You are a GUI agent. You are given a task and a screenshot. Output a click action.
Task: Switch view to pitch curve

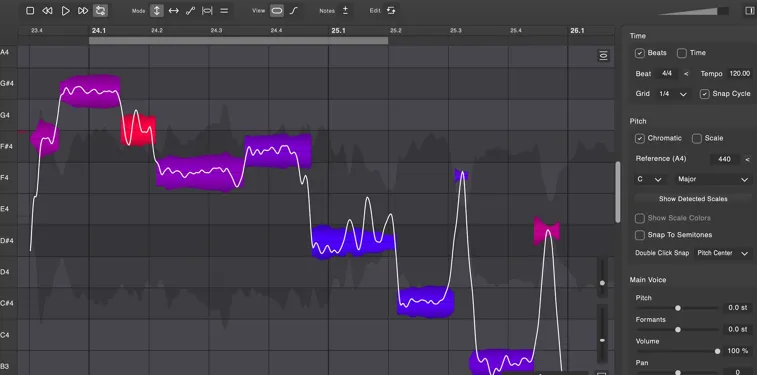[294, 11]
